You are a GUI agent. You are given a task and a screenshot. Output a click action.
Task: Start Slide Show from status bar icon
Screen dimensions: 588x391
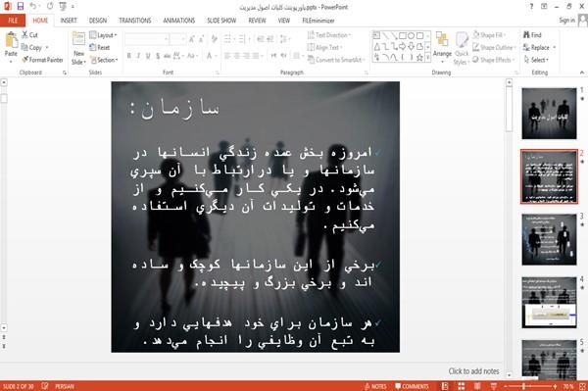[x=494, y=386]
